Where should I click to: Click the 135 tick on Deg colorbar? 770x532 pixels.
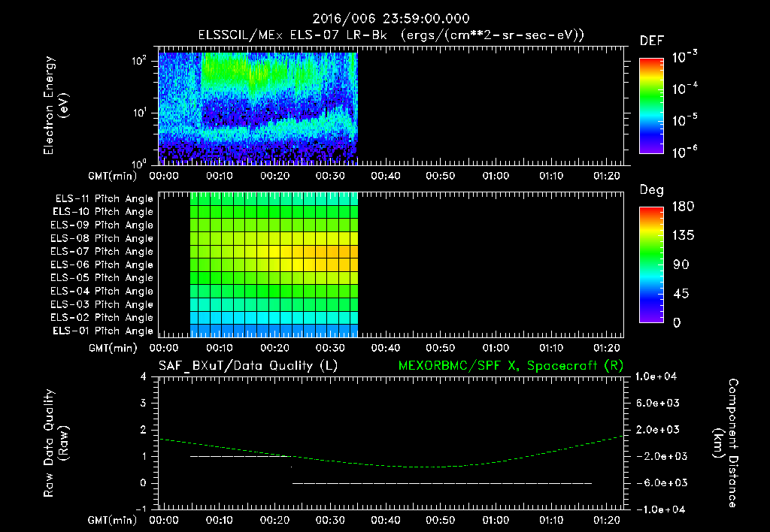683,236
